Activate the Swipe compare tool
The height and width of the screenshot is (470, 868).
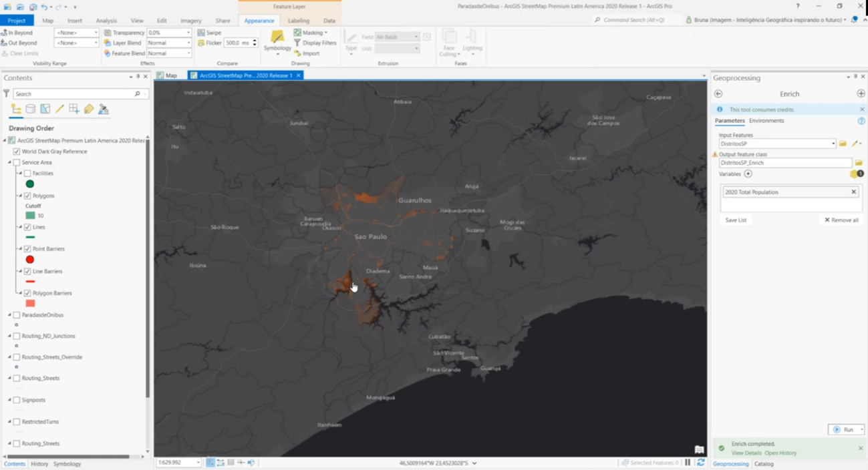tap(209, 32)
